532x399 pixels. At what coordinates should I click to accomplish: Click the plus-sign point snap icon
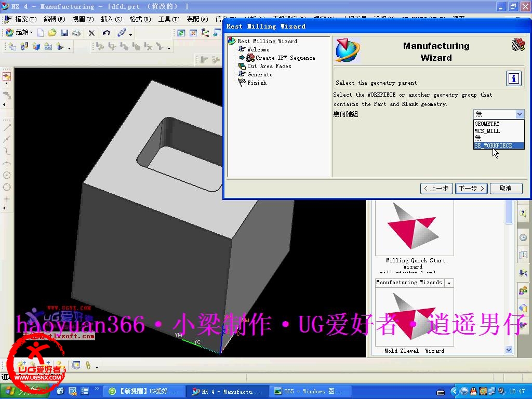coord(7,199)
